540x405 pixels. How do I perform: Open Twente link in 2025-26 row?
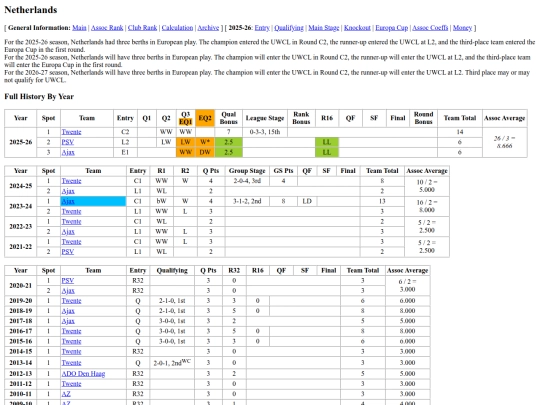pos(71,132)
